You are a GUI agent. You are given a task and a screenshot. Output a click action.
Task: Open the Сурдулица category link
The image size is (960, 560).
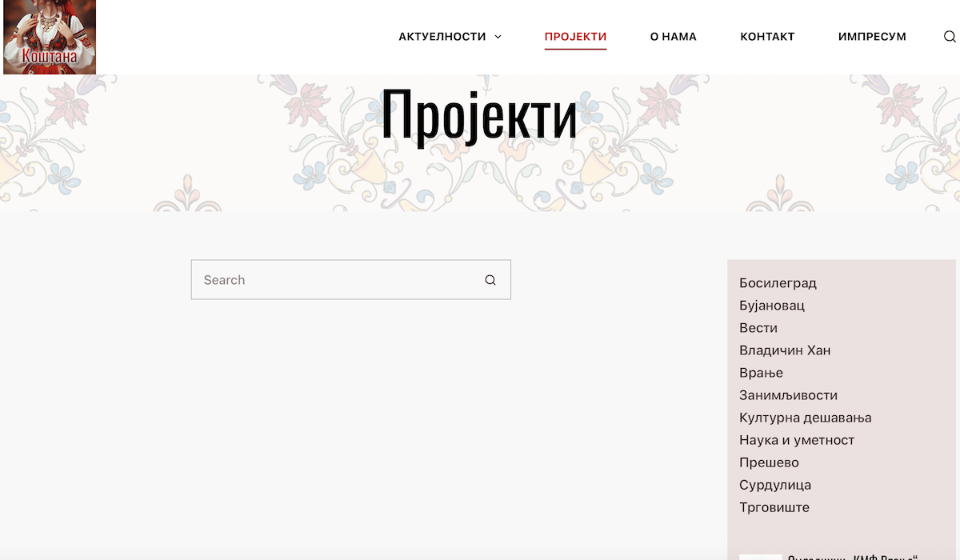tap(775, 485)
